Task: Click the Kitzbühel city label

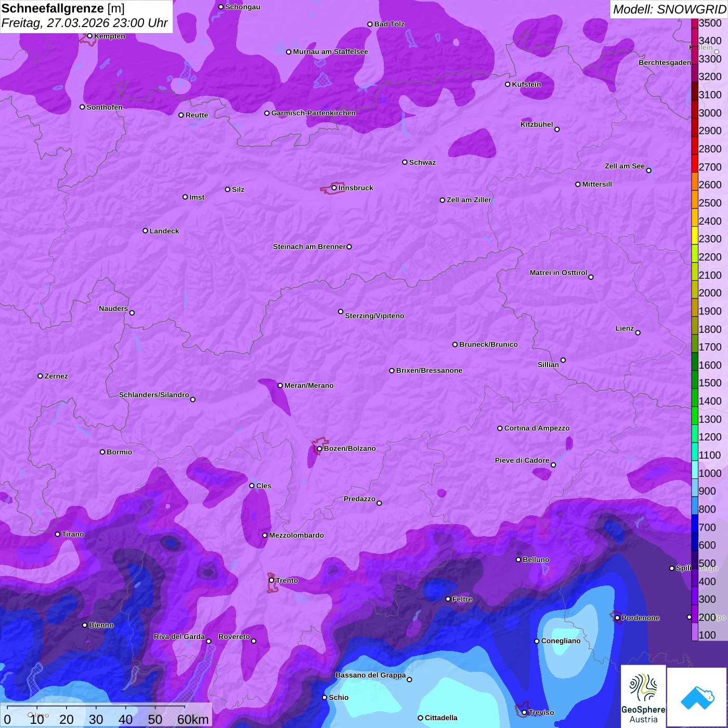Action: [x=537, y=124]
